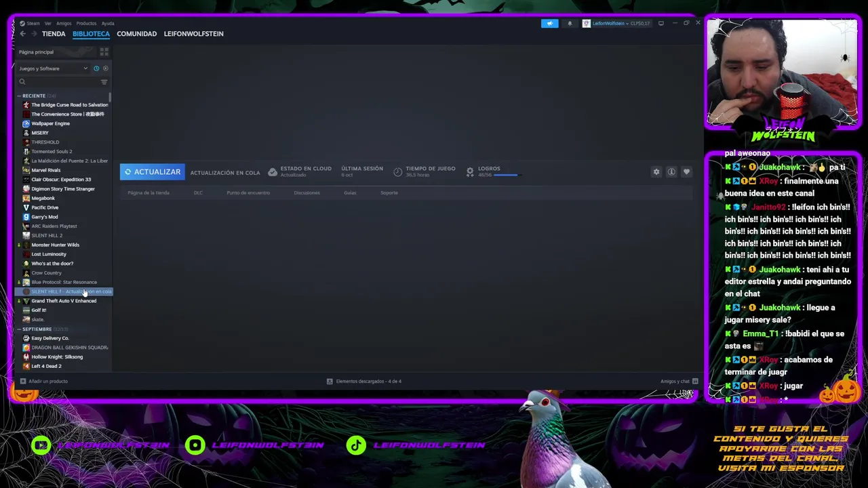Go forward with the right navigation arrow
The width and height of the screenshot is (868, 488).
tap(34, 34)
